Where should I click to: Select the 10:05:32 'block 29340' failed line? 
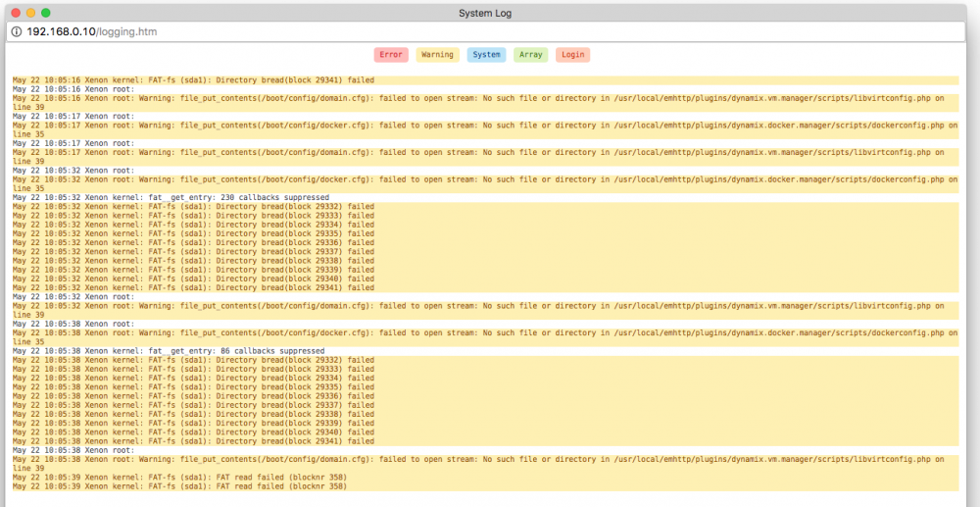click(x=485, y=279)
